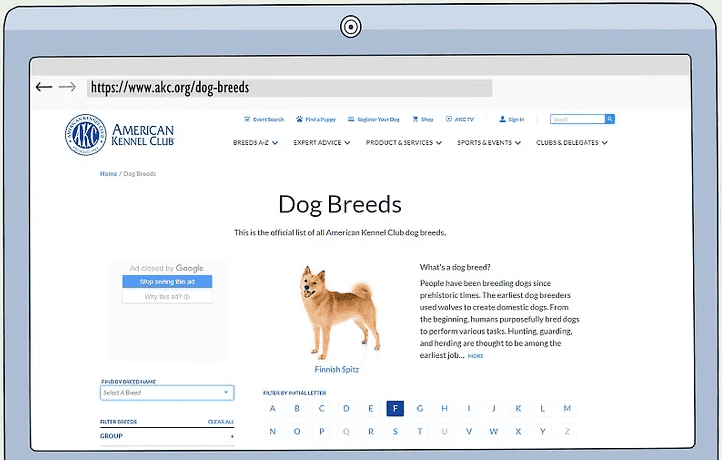Open the Find a Puppy link
This screenshot has height=460, width=722.
320,119
